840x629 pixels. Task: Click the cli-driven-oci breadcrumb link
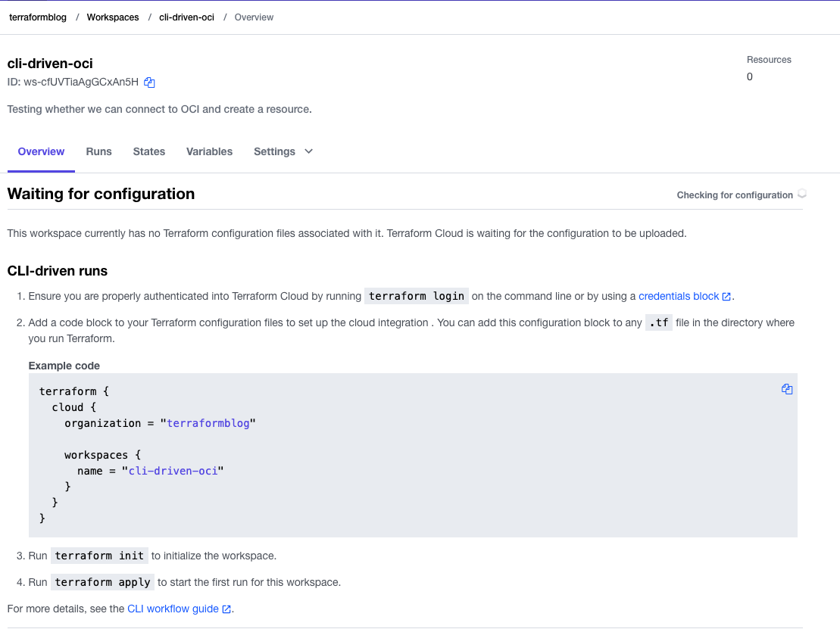186,17
